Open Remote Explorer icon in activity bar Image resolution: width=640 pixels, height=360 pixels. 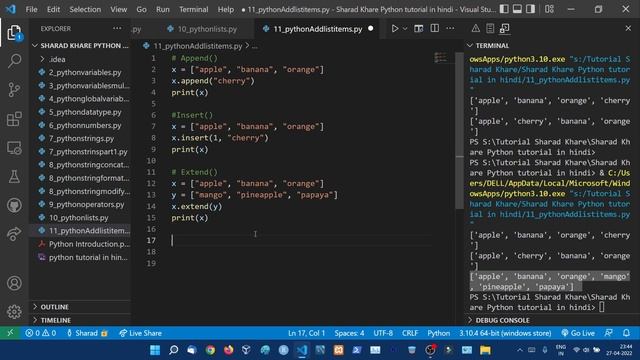click(14, 148)
